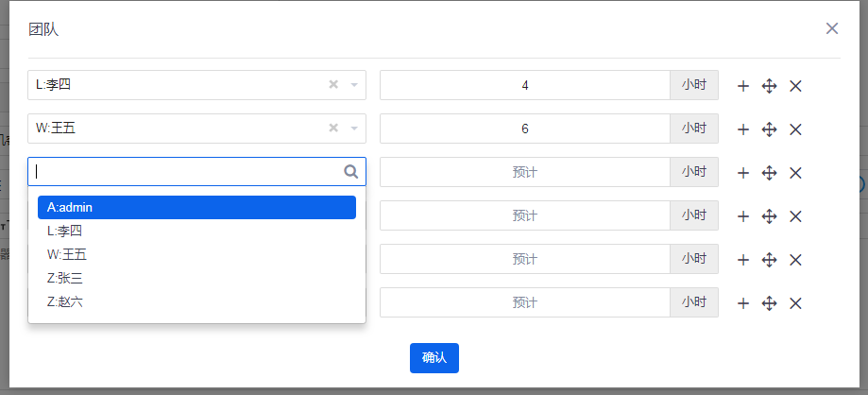Delete the 李四 team member row
Screen dimensions: 868x395
click(795, 86)
